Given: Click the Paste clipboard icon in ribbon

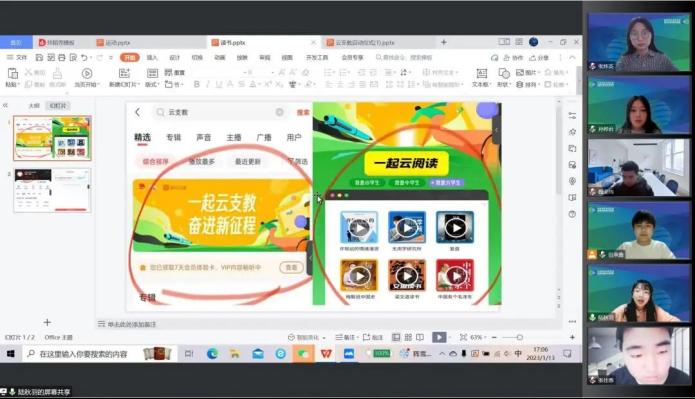Looking at the screenshot, I should click(x=12, y=73).
